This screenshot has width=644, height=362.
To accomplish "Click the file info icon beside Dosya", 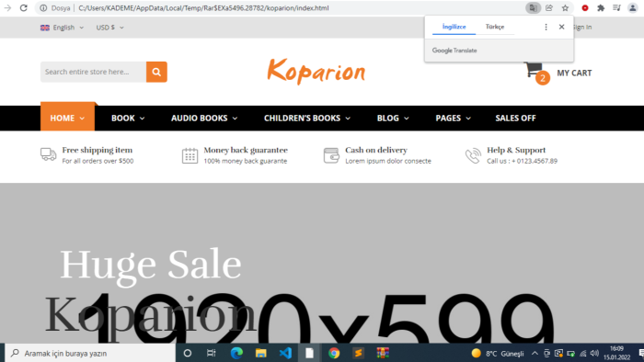I will 43,7.
